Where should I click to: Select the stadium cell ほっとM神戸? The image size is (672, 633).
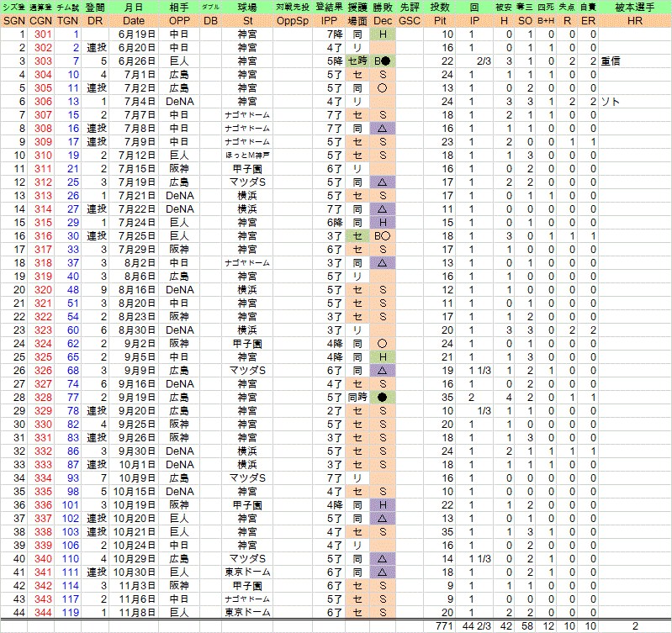[x=247, y=156]
